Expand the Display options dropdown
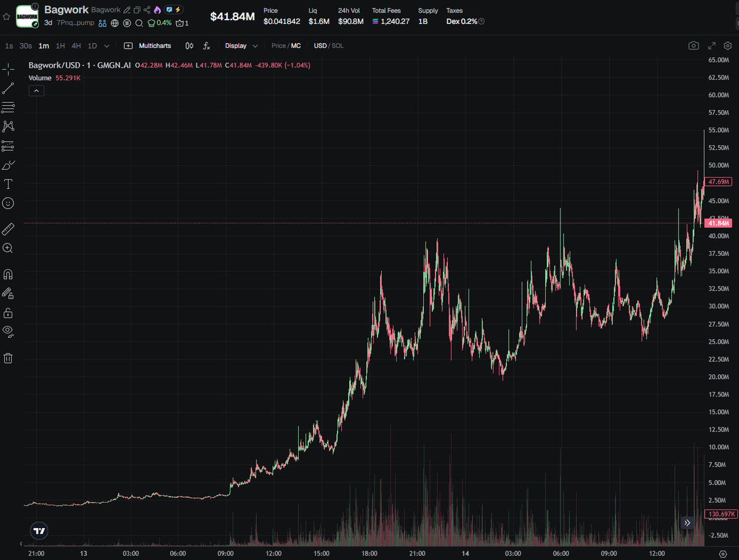 (x=241, y=46)
